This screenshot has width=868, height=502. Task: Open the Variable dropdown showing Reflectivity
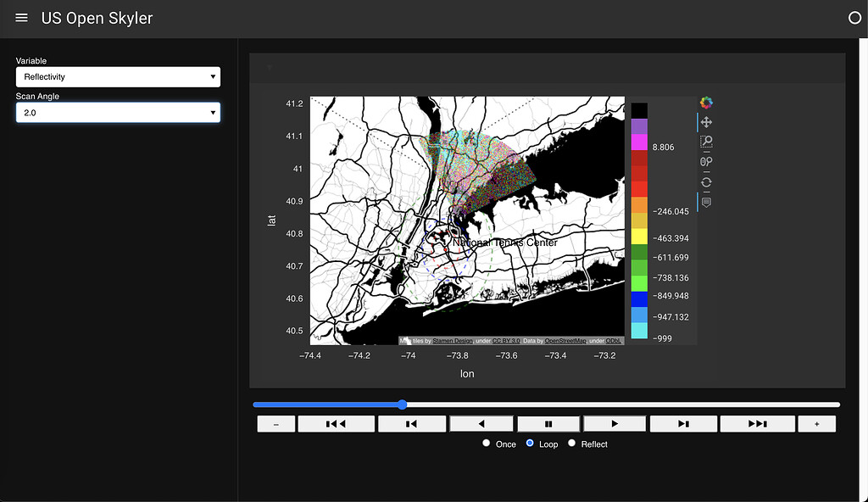pyautogui.click(x=118, y=77)
